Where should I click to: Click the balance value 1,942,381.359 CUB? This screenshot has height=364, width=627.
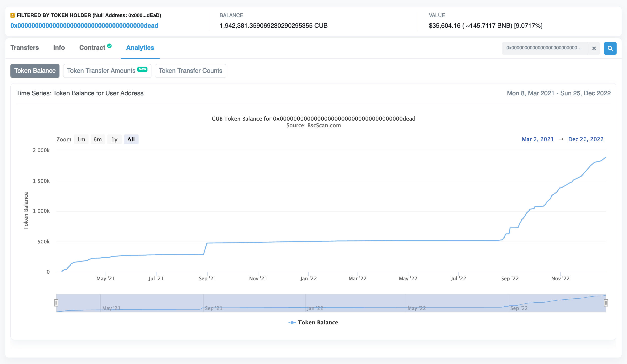pyautogui.click(x=273, y=26)
